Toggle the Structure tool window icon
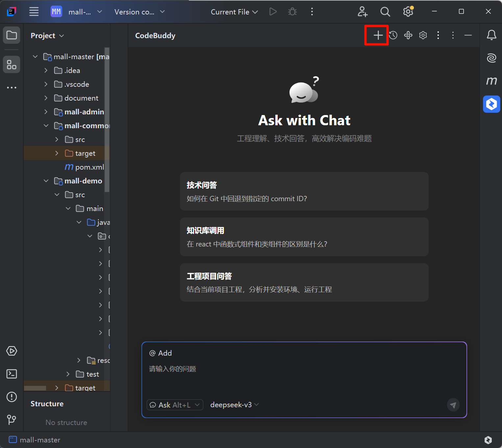Image resolution: width=502 pixels, height=448 pixels. 12,64
